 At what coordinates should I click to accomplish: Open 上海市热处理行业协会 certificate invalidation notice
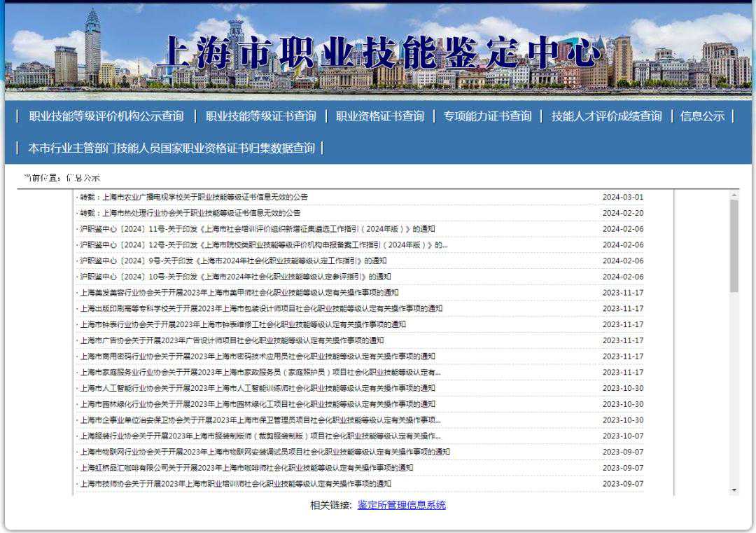(x=190, y=213)
